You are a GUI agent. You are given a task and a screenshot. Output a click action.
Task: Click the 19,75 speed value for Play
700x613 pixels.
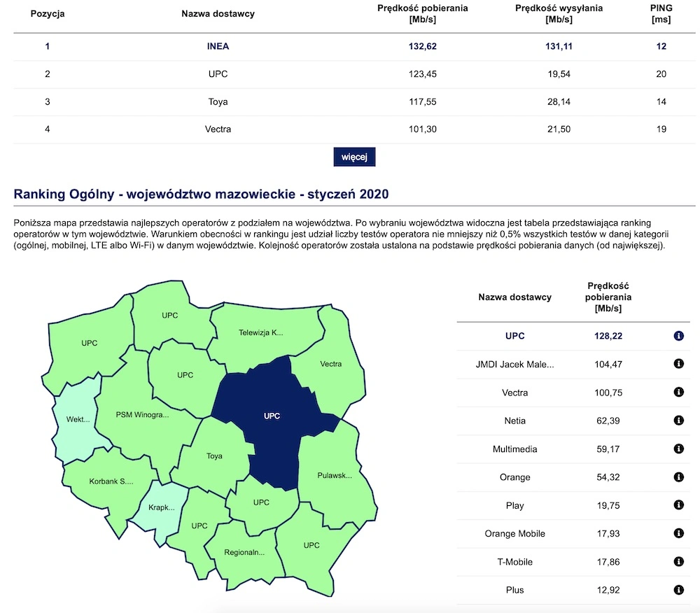[608, 505]
